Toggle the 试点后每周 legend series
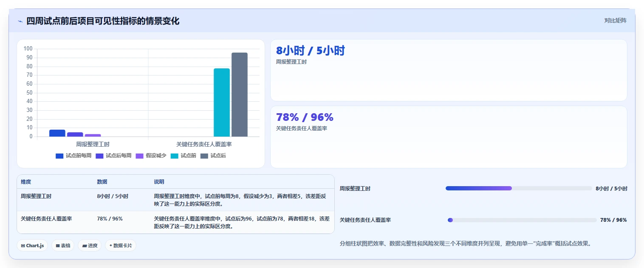Viewport: 644px width, 268px height. 113,156
